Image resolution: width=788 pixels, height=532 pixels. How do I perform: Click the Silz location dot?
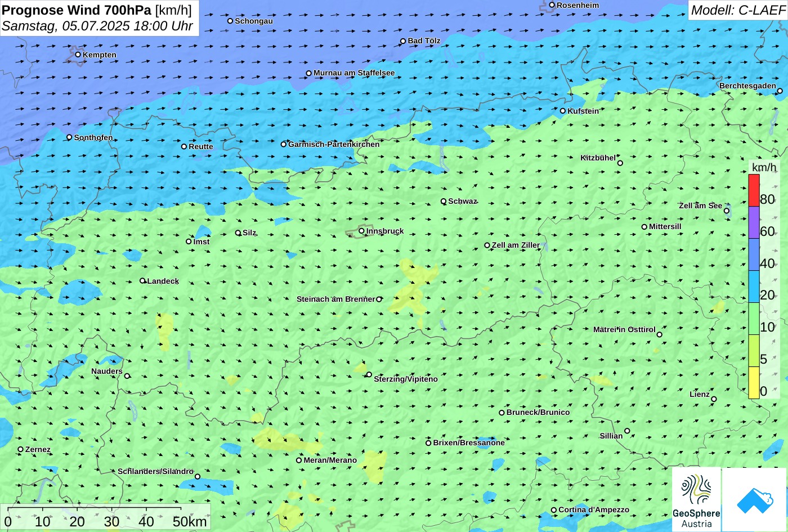(238, 233)
